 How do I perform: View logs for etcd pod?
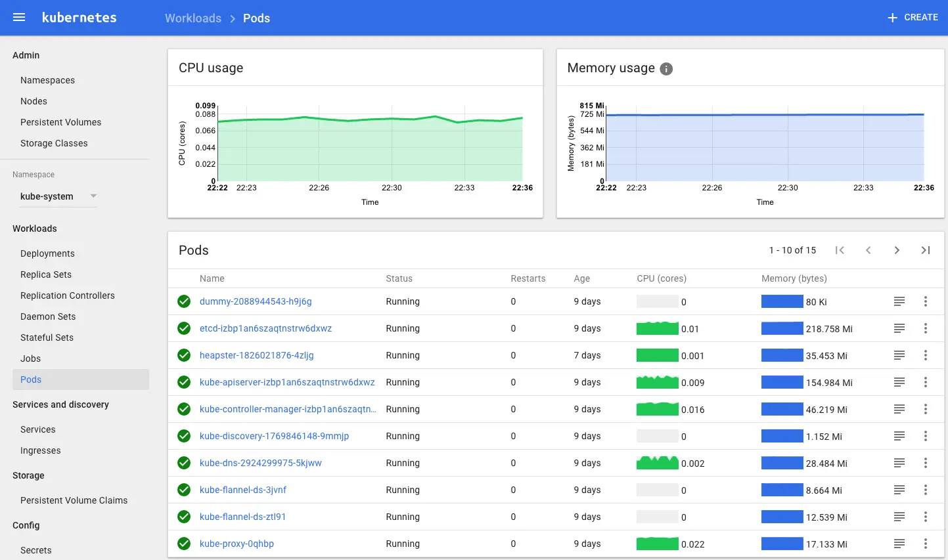pyautogui.click(x=899, y=328)
